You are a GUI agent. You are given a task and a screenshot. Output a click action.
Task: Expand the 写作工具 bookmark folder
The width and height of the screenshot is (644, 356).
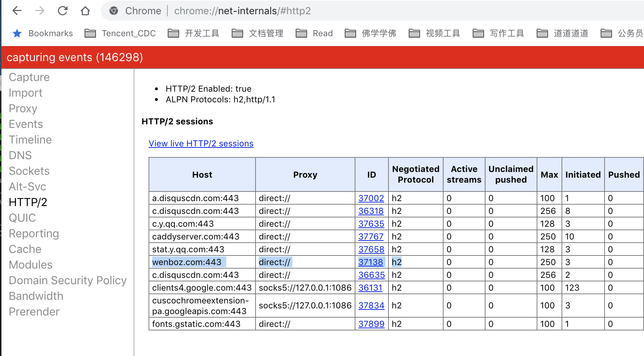[x=499, y=33]
